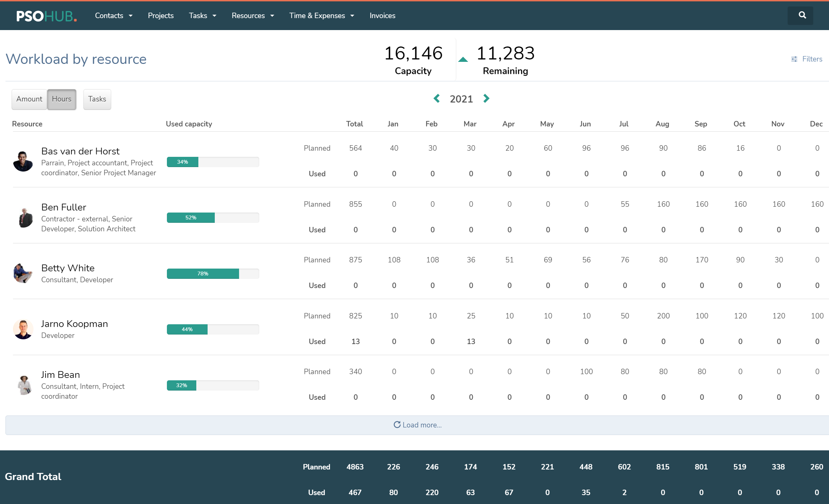Click the refresh icon beside Load more
The width and height of the screenshot is (829, 504).
coord(397,425)
